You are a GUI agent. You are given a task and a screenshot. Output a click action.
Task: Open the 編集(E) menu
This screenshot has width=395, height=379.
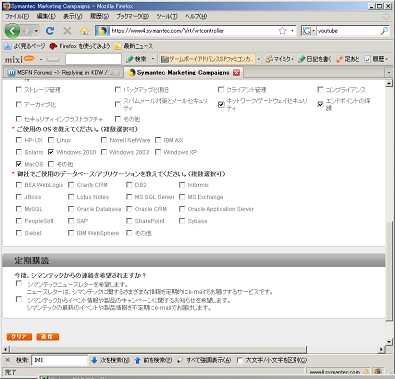46,16
